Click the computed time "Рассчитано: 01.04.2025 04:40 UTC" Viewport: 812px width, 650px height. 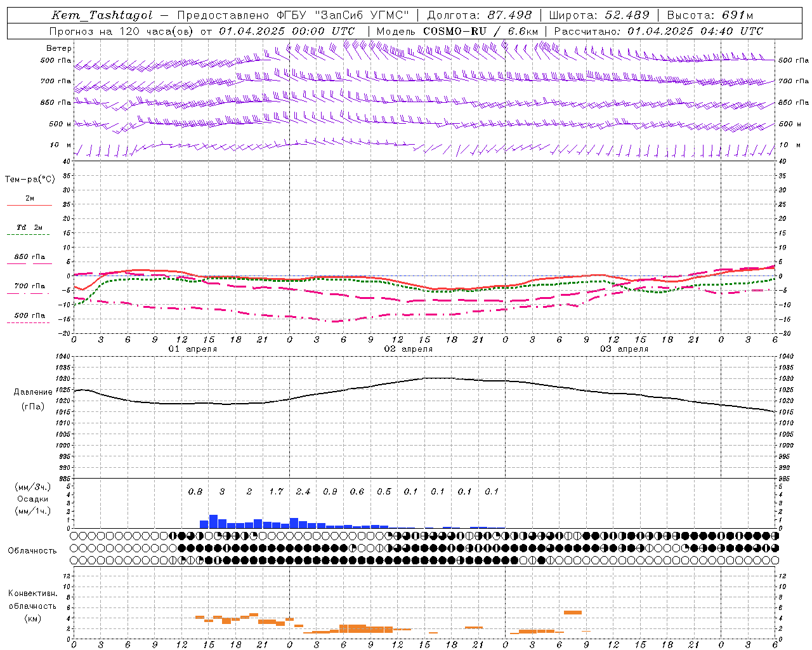(x=658, y=31)
